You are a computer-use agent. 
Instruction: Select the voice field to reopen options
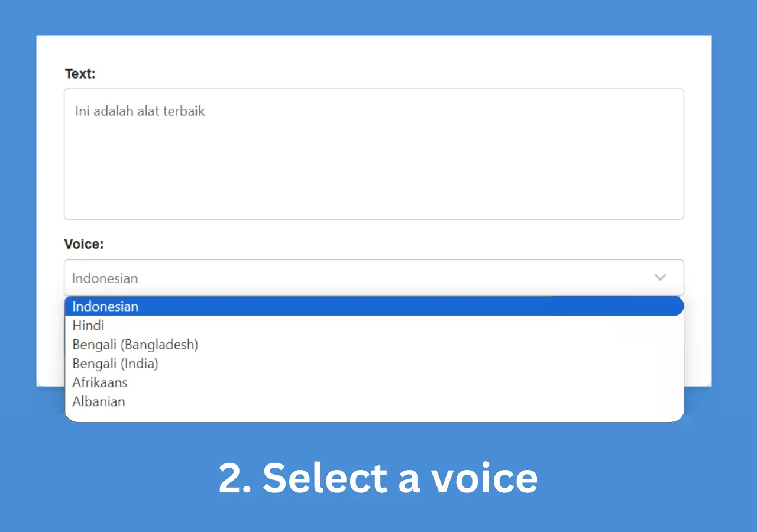(x=374, y=277)
